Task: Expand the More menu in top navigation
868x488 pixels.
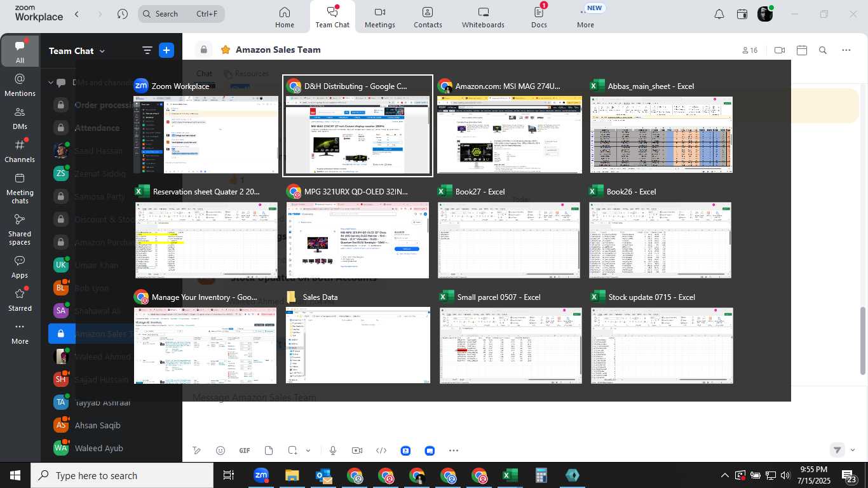Action: (x=585, y=17)
